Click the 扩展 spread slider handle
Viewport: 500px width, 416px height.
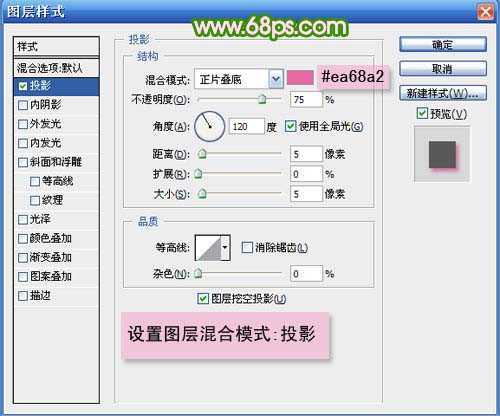click(x=199, y=174)
